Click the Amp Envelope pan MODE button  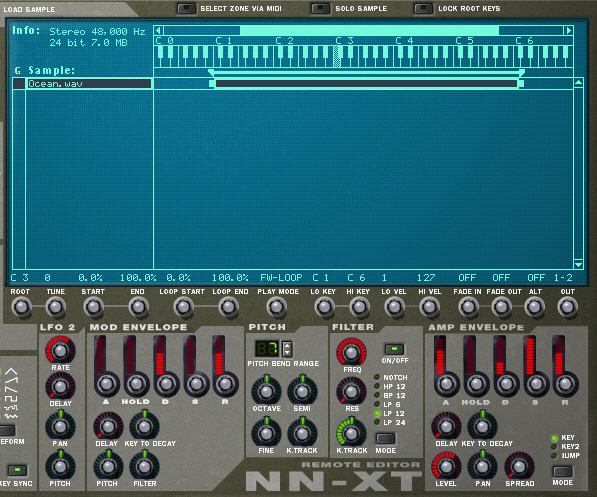coord(562,471)
